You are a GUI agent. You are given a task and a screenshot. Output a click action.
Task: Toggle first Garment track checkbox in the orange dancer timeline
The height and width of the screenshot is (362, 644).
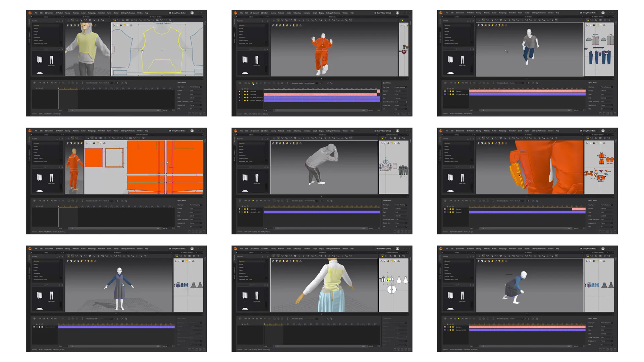239,92
